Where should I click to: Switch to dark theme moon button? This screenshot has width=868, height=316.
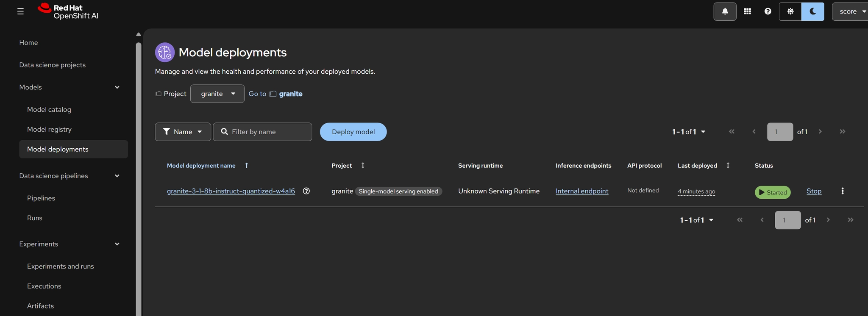tap(813, 11)
